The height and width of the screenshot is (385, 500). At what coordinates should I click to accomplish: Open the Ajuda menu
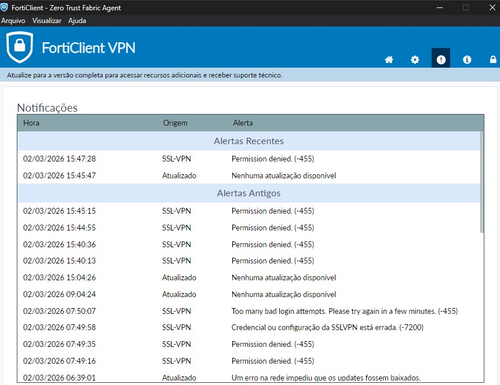77,21
